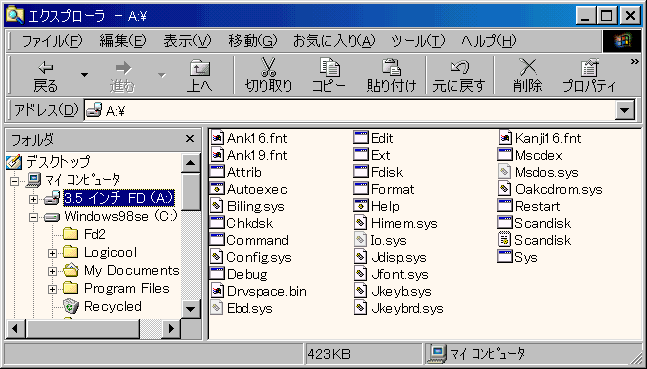The width and height of the screenshot is (647, 369).
Task: Select the Attrib program icon
Action: coord(217,172)
